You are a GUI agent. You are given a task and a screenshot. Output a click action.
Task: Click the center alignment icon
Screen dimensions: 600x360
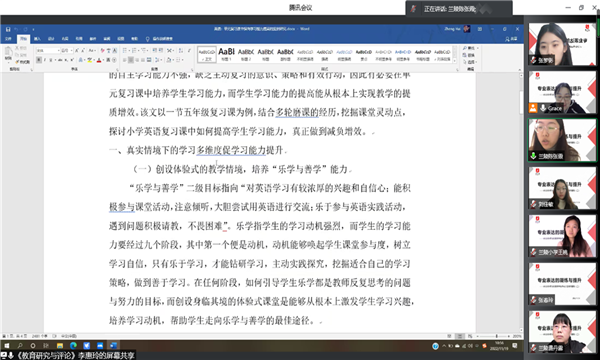click(131, 60)
